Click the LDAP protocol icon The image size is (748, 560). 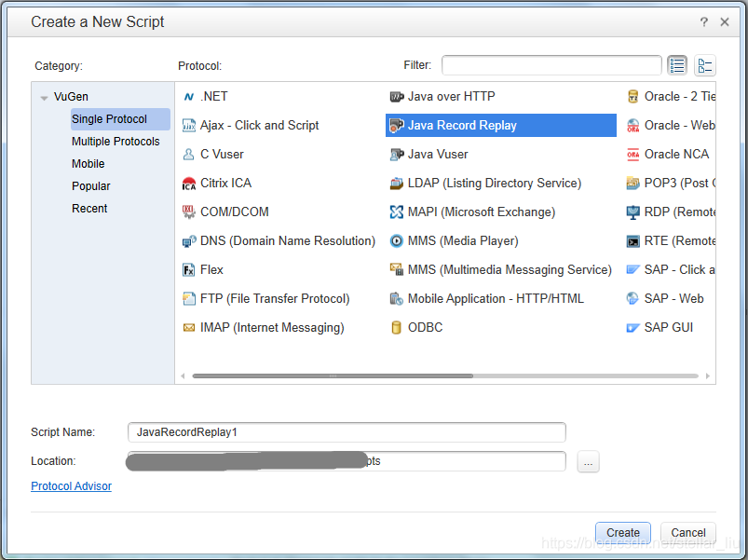397,184
